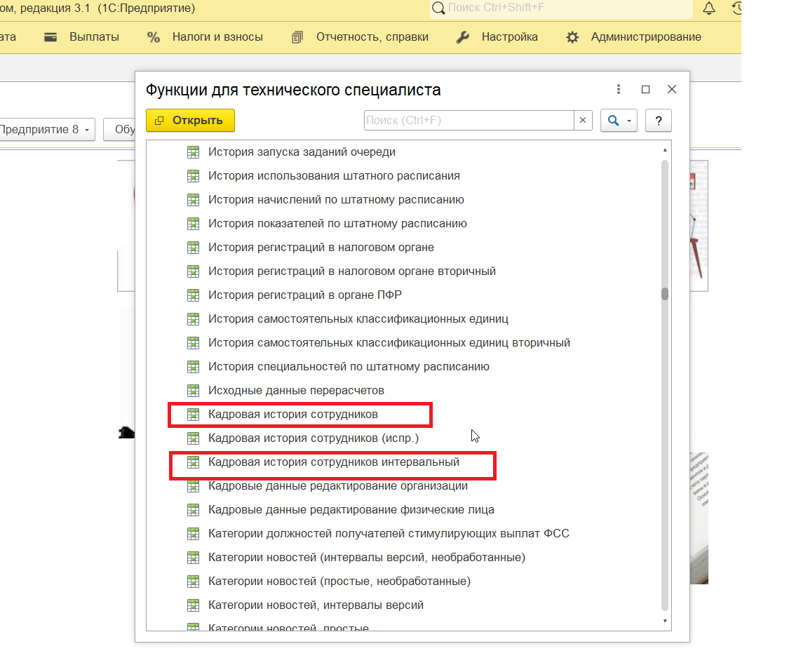Click register icon of История регистраций в органе ПФР

(194, 295)
